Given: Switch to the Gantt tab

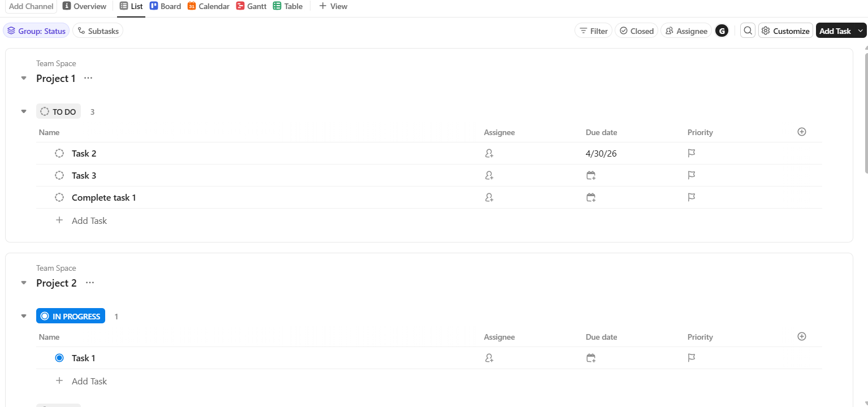Looking at the screenshot, I should click(x=252, y=6).
